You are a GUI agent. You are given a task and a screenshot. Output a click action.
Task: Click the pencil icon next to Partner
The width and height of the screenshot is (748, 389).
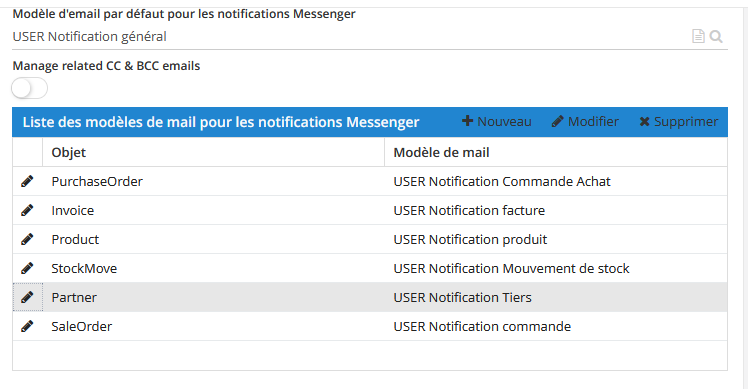coord(27,297)
